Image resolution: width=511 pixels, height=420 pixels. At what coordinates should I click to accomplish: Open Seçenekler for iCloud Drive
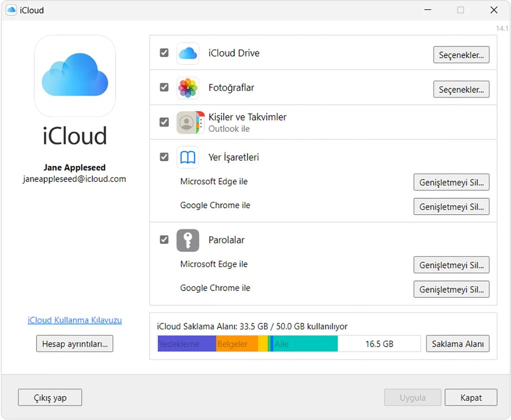[x=461, y=55]
